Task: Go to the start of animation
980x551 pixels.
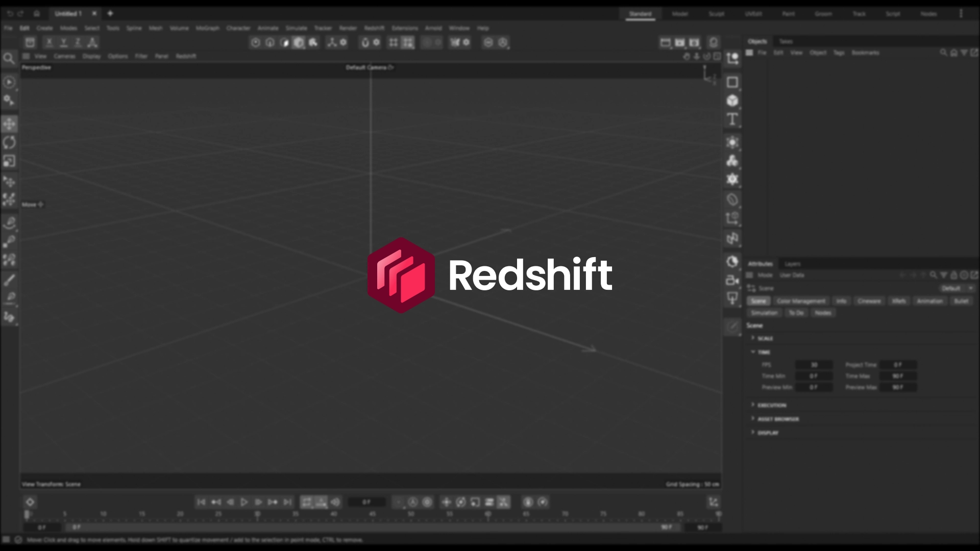Action: [201, 502]
